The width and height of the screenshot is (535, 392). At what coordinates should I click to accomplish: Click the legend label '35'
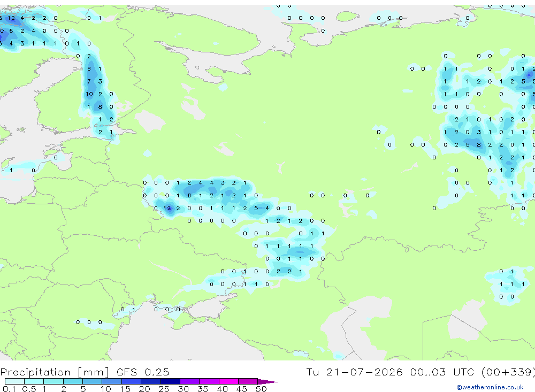pyautogui.click(x=203, y=389)
